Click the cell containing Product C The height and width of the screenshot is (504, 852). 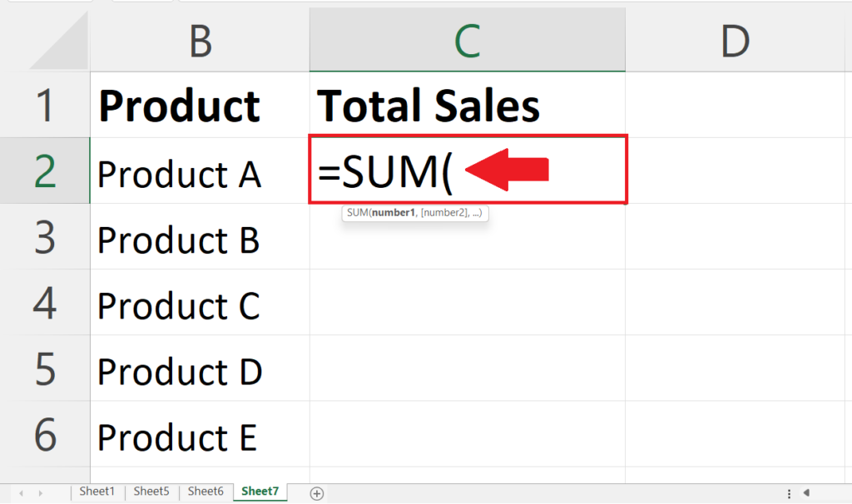coord(200,303)
